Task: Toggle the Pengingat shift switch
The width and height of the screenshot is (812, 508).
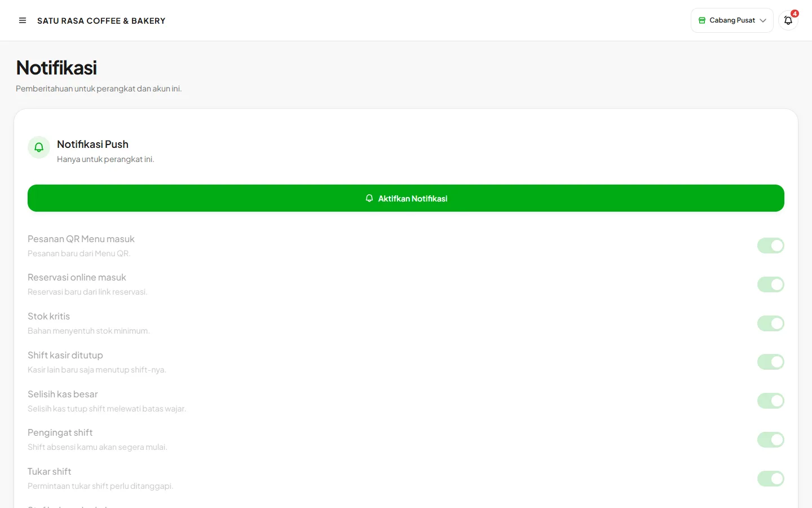Action: point(771,440)
